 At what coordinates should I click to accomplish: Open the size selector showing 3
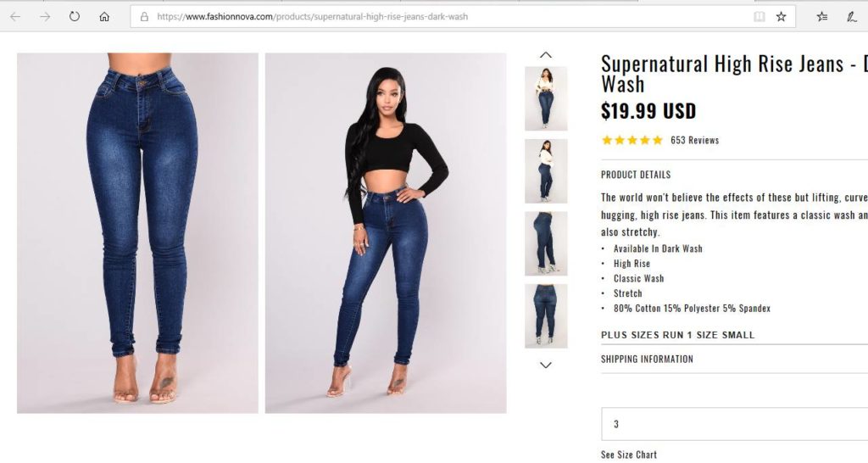tap(734, 424)
